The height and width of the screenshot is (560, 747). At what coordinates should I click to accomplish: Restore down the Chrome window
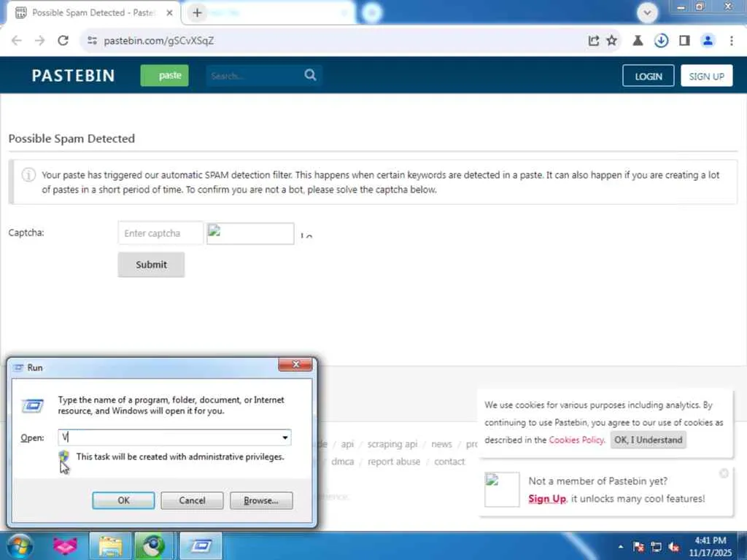point(700,7)
